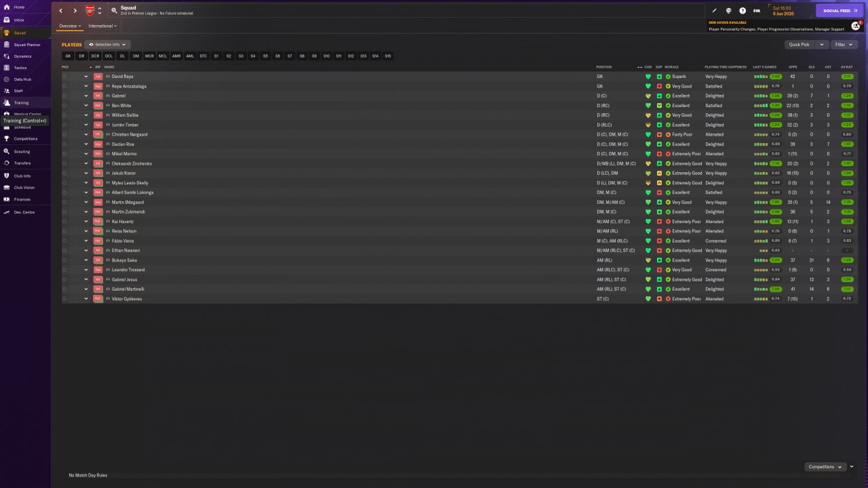Screen dimensions: 868x488
Task: Open the Inbox icon in sidebar
Action: 6,20
